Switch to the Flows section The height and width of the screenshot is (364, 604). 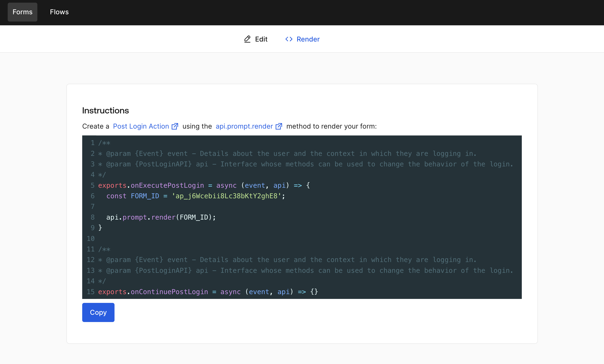pyautogui.click(x=59, y=12)
